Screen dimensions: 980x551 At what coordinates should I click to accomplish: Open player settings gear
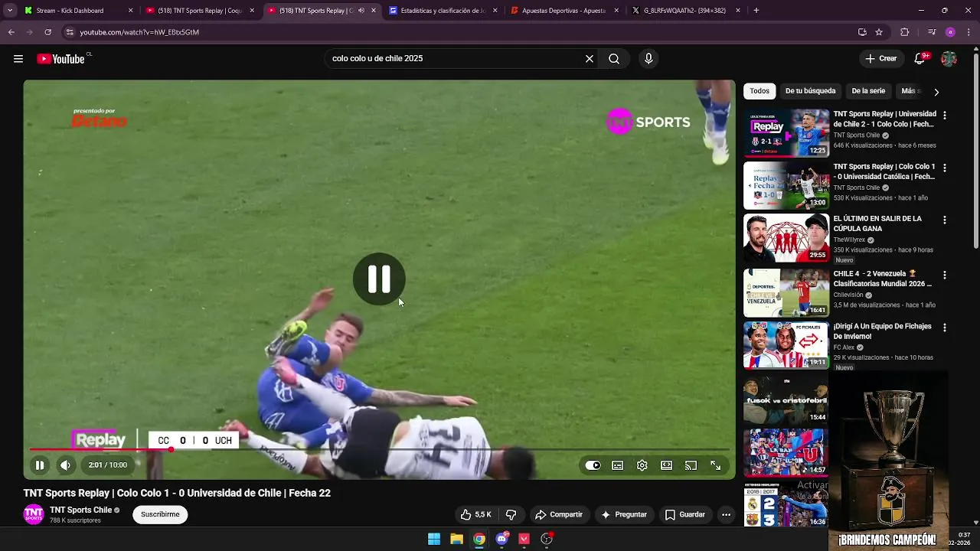(642, 465)
